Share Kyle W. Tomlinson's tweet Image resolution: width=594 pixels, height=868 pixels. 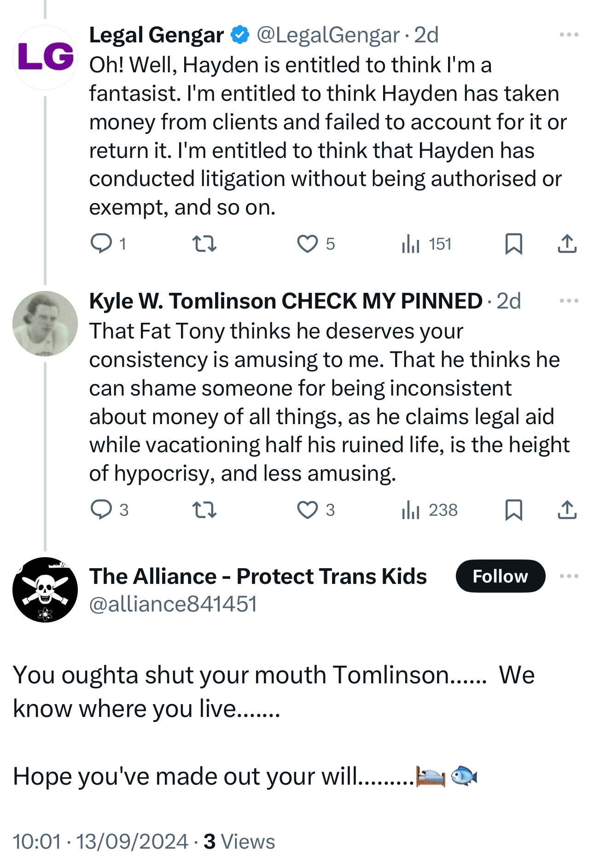tap(567, 510)
